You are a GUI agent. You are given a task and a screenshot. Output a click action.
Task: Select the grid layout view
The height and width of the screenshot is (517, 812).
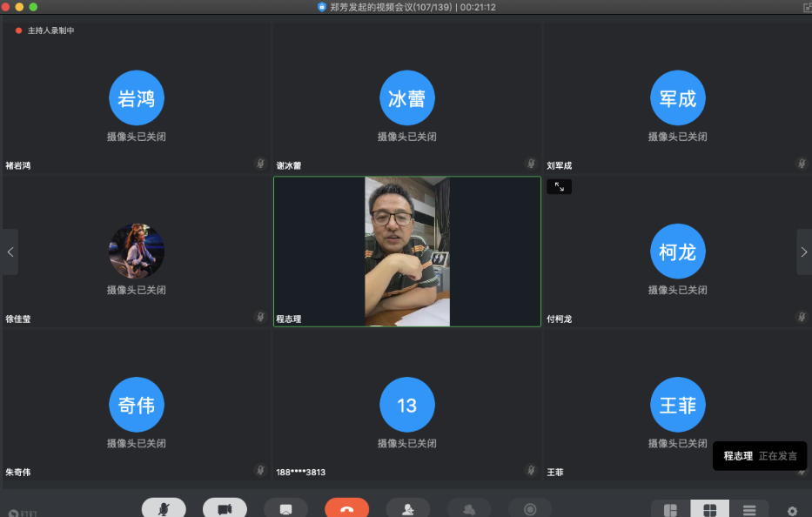click(709, 509)
